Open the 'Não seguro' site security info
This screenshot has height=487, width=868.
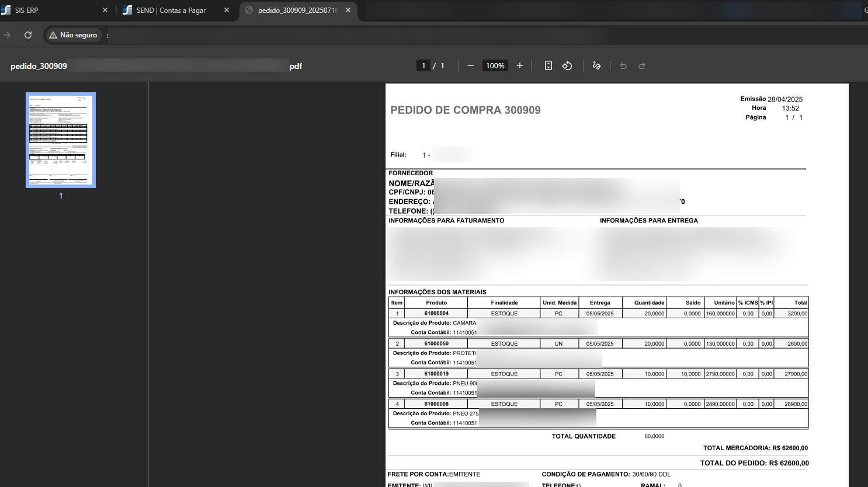[74, 35]
